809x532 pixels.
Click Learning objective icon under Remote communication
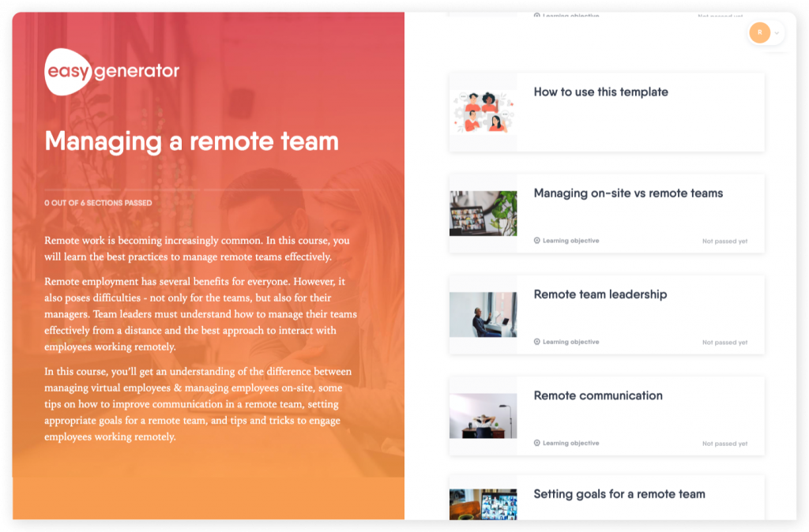tap(536, 443)
